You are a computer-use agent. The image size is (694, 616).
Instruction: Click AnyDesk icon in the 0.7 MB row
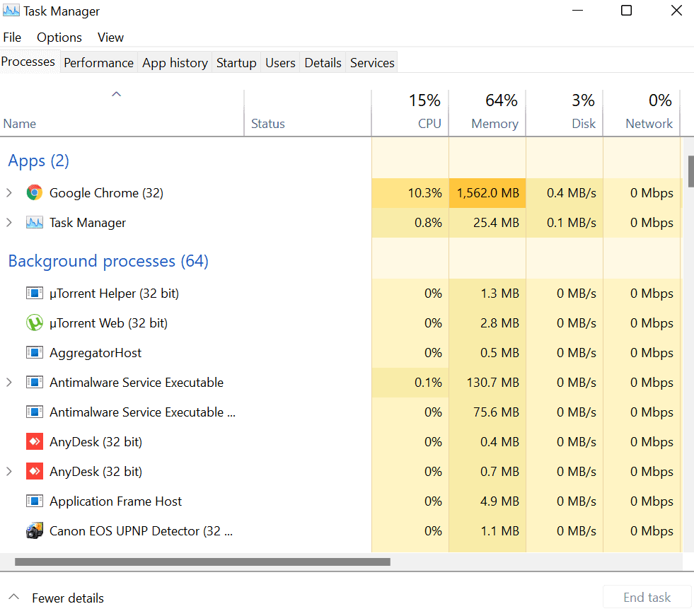click(35, 471)
